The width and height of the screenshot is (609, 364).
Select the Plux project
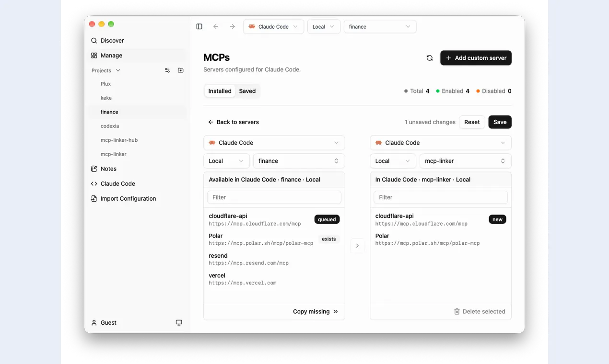(106, 84)
